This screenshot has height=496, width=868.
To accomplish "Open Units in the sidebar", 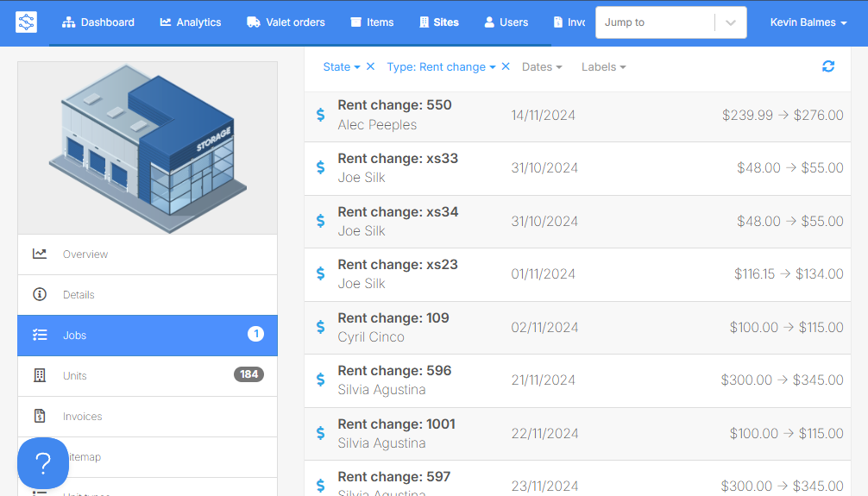I will [x=148, y=375].
